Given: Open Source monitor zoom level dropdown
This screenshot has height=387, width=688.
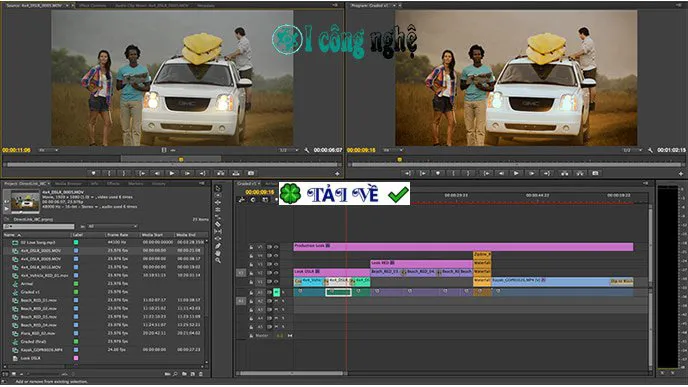Looking at the screenshot, I should pos(49,150).
